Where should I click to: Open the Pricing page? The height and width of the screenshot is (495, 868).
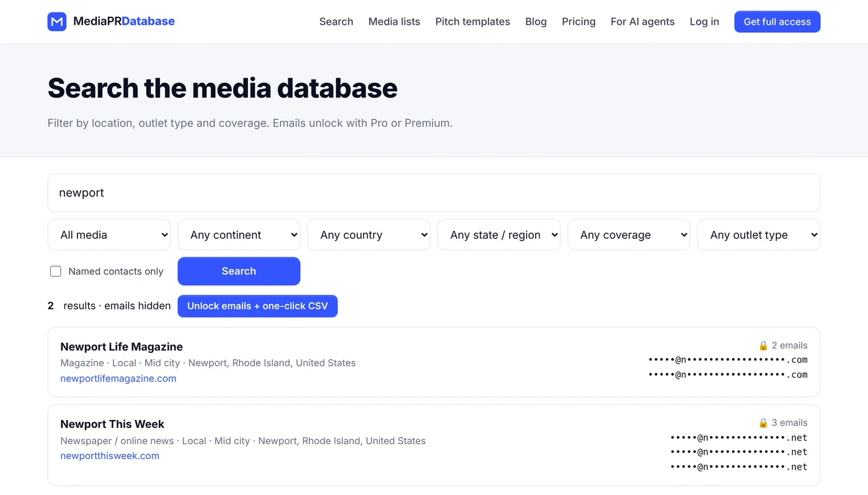click(x=578, y=22)
